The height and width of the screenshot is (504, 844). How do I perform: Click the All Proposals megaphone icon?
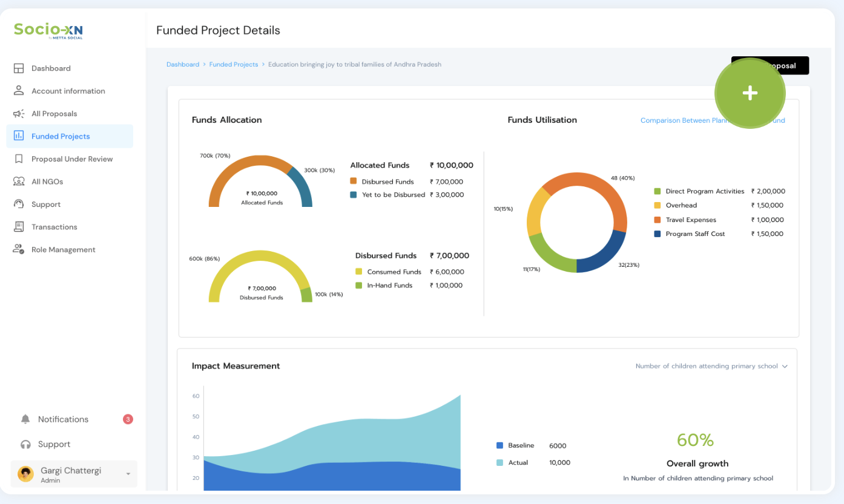point(19,114)
